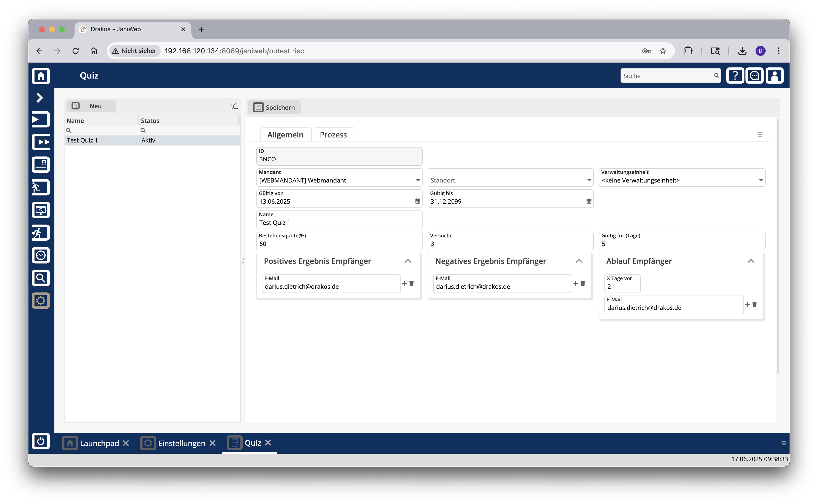
Task: Bookmark the page with star icon
Action: pyautogui.click(x=663, y=51)
